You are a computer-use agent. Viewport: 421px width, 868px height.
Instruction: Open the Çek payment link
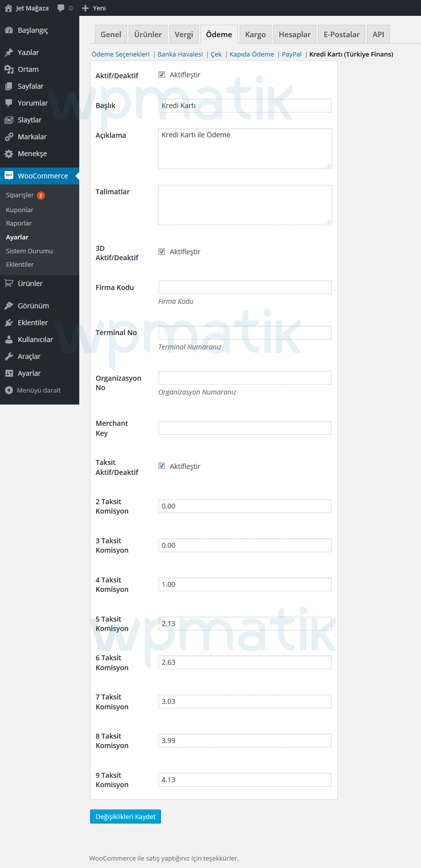(216, 55)
